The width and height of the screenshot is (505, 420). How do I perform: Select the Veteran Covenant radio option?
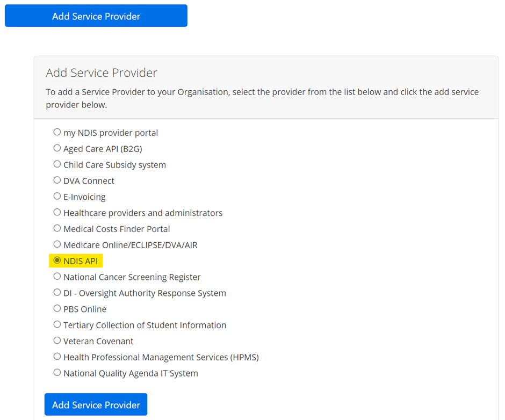pyautogui.click(x=57, y=341)
